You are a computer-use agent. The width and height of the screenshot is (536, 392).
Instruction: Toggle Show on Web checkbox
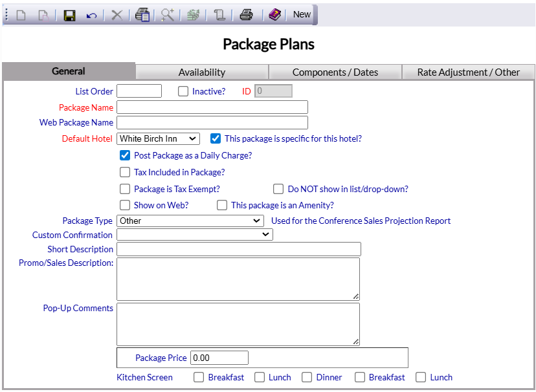tap(125, 206)
